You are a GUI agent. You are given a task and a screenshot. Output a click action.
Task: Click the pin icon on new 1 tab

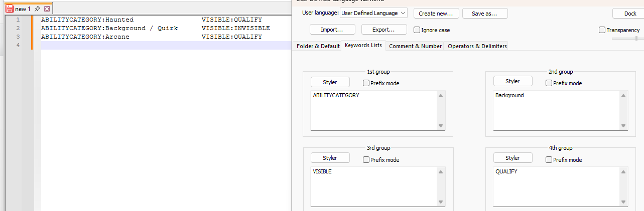pyautogui.click(x=38, y=9)
